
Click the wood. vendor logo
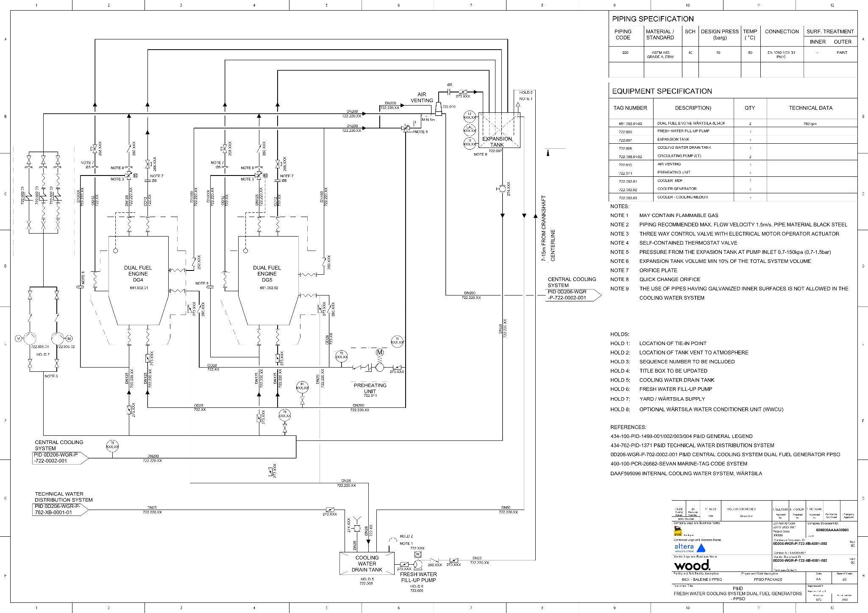692,565
